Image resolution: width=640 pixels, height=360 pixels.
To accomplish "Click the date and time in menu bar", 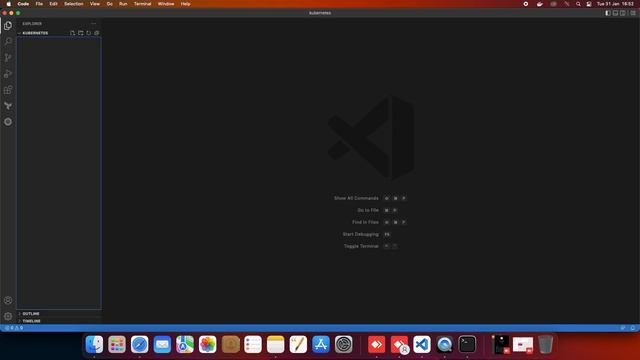I will tap(615, 4).
